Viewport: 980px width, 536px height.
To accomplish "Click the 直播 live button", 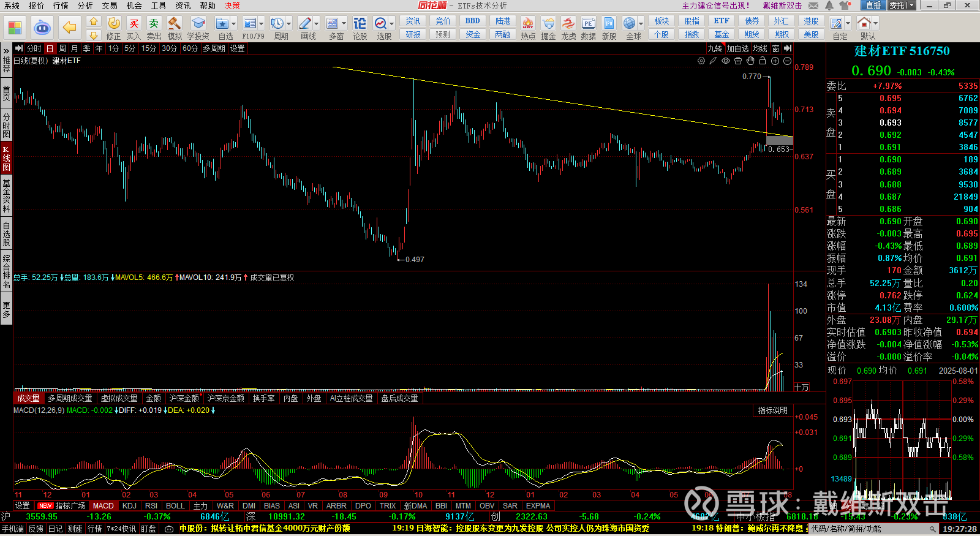I will pos(873,6).
